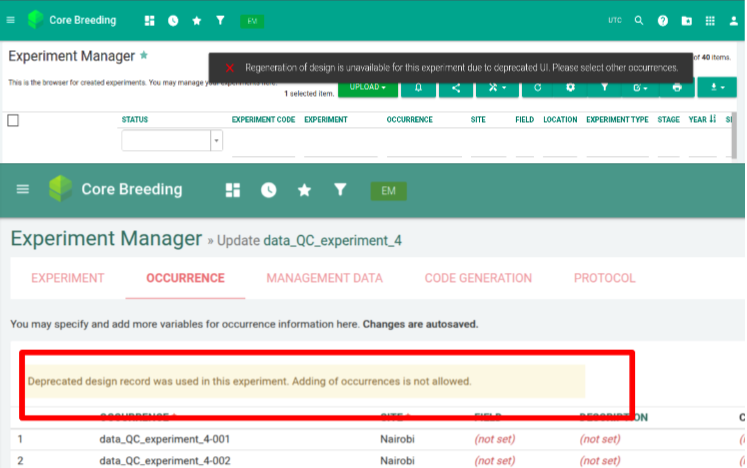Click the share icon in toolbar

(456, 88)
